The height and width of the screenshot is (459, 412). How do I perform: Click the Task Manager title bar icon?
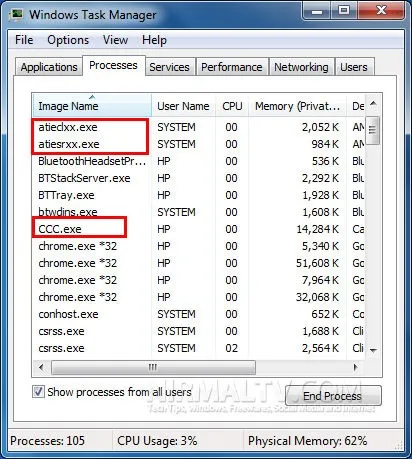point(16,15)
